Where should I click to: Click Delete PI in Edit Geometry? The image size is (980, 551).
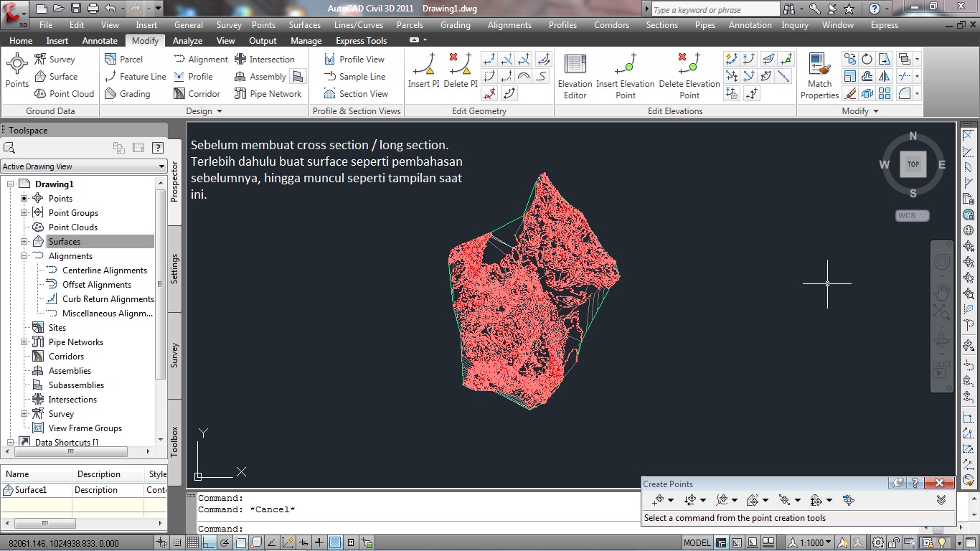tap(461, 71)
